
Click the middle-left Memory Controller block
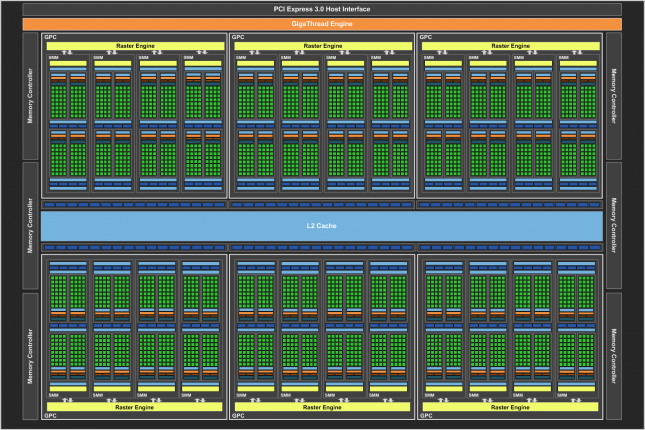(30, 226)
